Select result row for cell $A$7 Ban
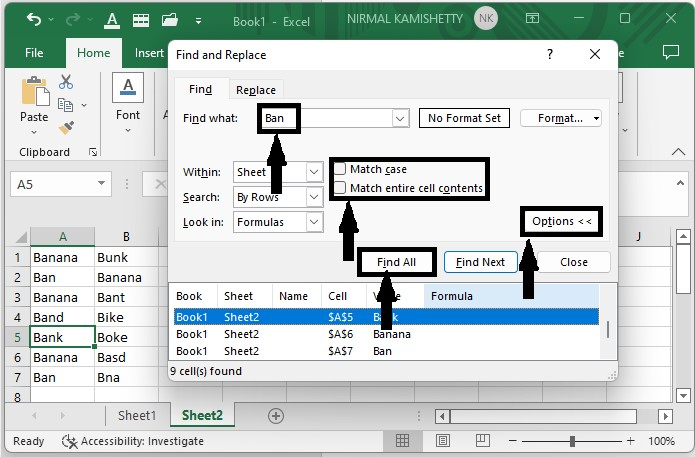This screenshot has height=457, width=695. pos(386,351)
